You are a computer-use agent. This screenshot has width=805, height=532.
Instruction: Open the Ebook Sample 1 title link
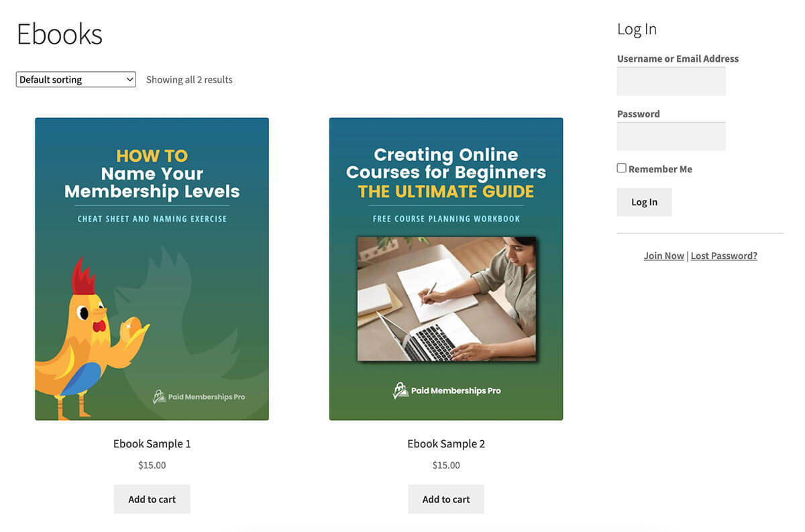point(152,443)
